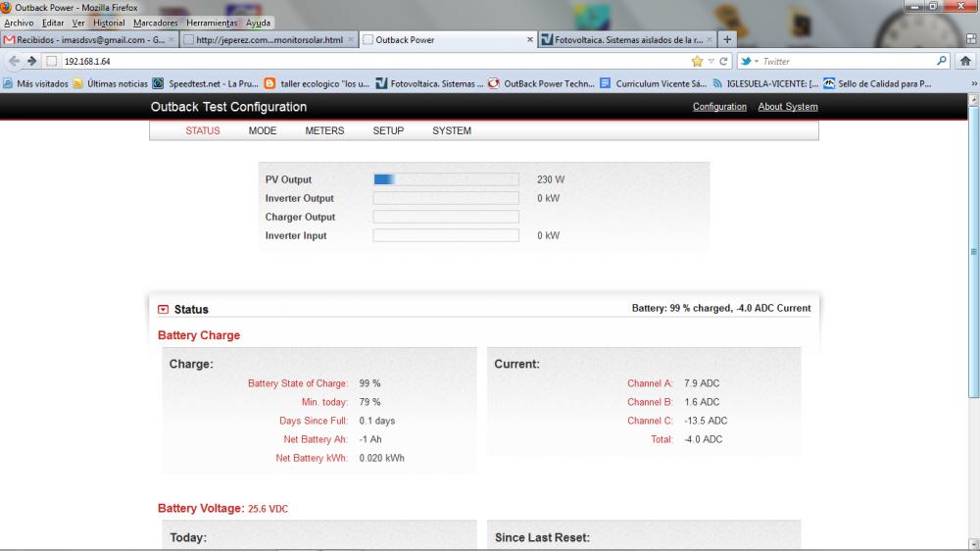The image size is (980, 551).
Task: Open the Marcadores menu
Action: (x=156, y=23)
